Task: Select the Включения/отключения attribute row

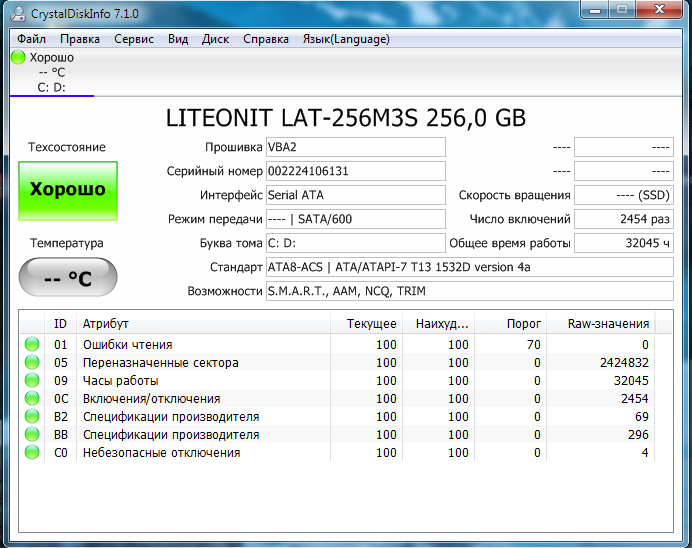Action: click(338, 398)
